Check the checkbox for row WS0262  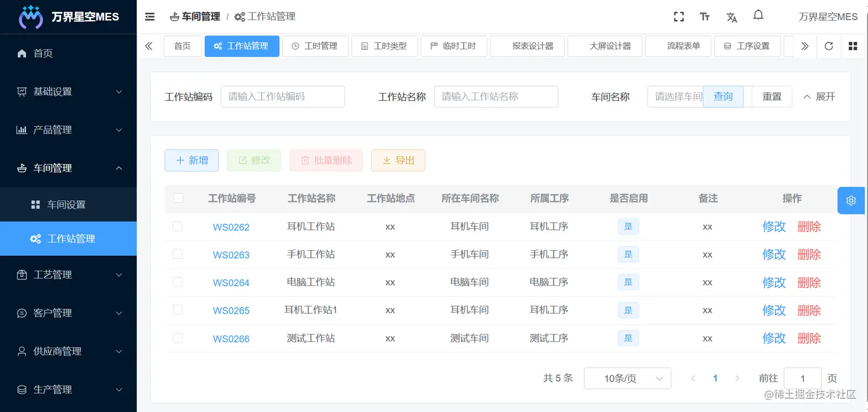point(179,226)
